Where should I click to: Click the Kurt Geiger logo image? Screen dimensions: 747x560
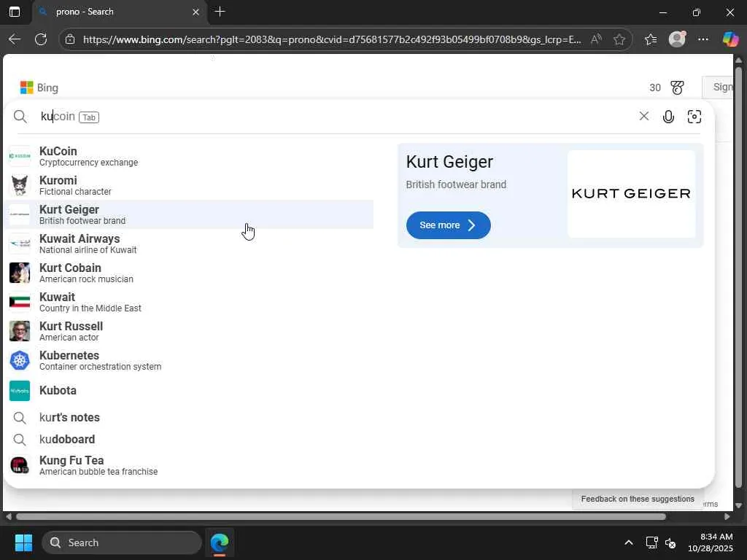pos(631,193)
